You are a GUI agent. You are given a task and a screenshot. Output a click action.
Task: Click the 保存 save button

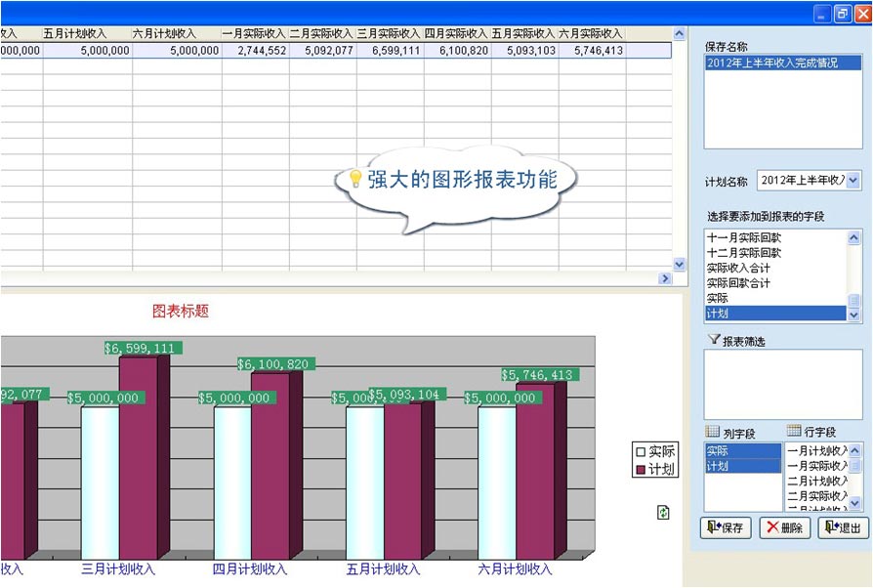[x=726, y=527]
